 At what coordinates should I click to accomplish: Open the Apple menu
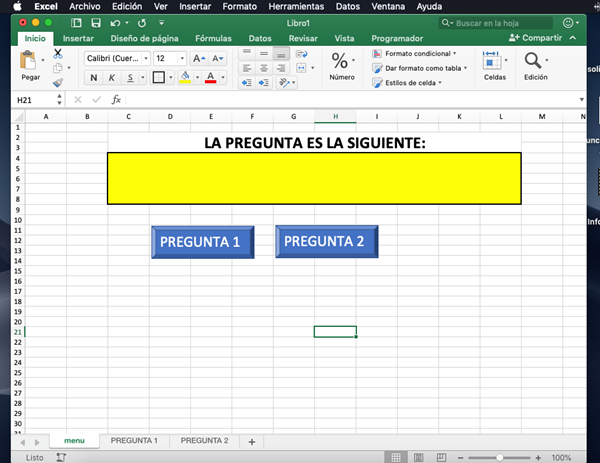[x=17, y=7]
